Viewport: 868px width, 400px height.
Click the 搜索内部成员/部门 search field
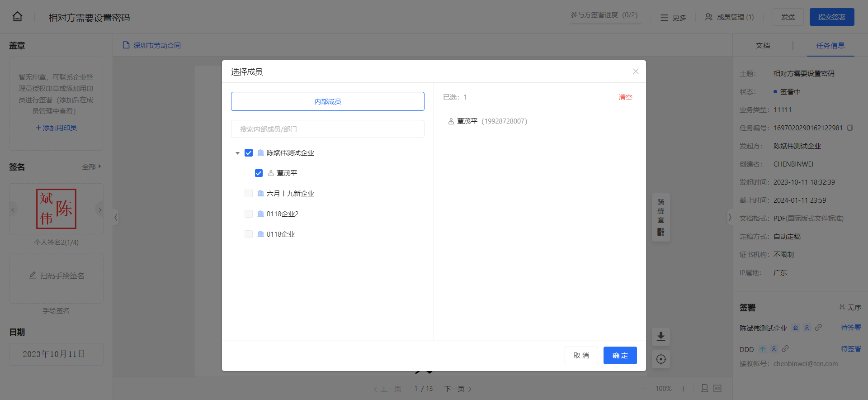point(328,129)
